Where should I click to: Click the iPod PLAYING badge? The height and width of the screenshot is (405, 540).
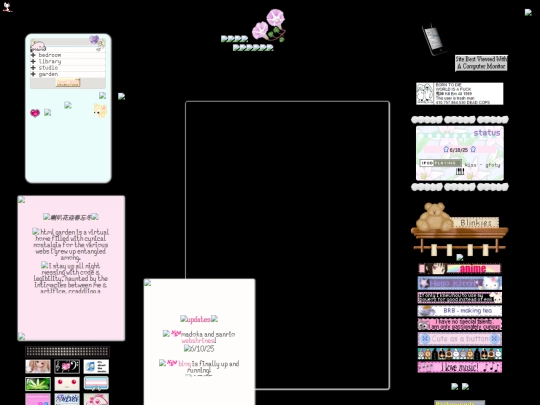click(440, 163)
